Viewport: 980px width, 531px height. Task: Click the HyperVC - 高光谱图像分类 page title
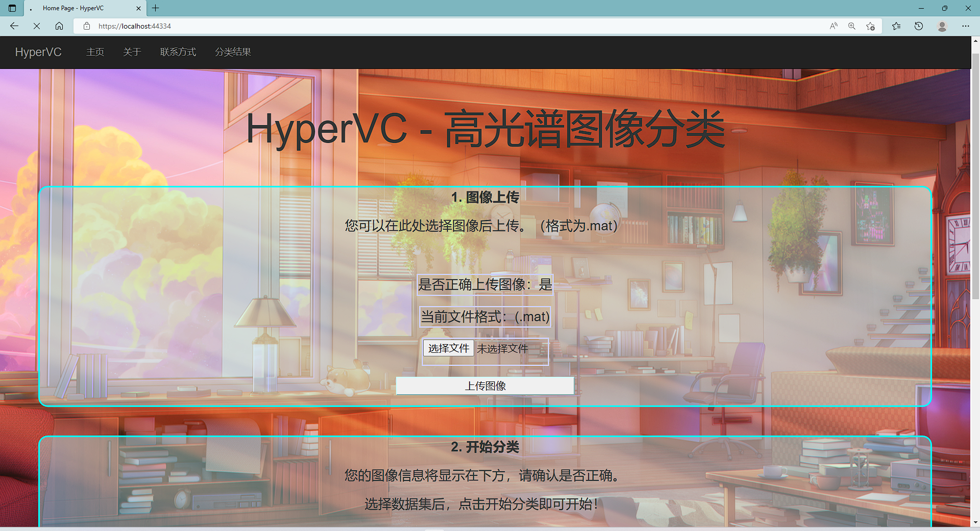click(x=485, y=129)
